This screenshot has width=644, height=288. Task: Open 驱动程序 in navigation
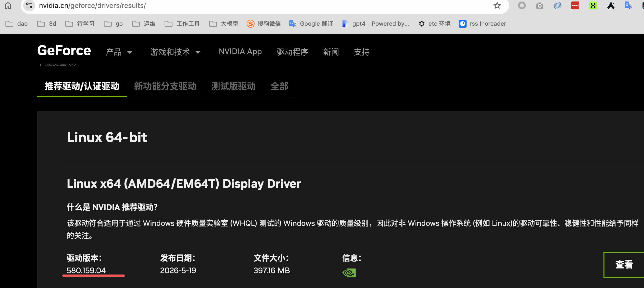coord(292,52)
